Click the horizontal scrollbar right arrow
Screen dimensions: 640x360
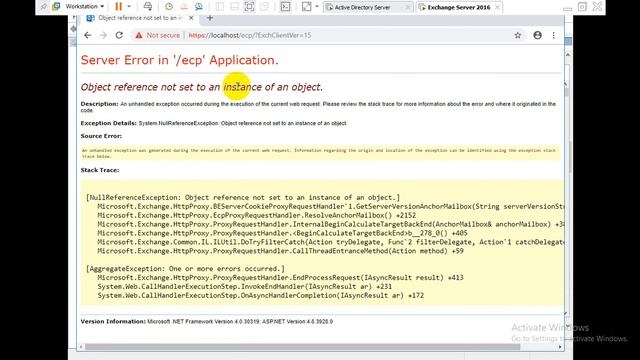point(560,347)
